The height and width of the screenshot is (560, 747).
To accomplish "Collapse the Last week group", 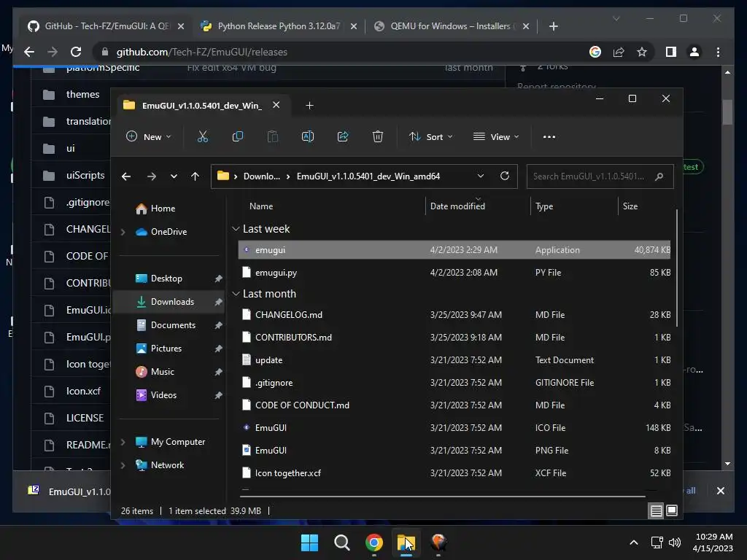I will [x=236, y=229].
